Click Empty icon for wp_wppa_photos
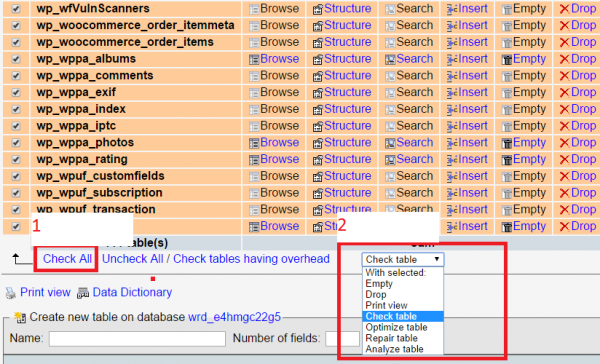The height and width of the screenshot is (364, 600). (x=507, y=143)
